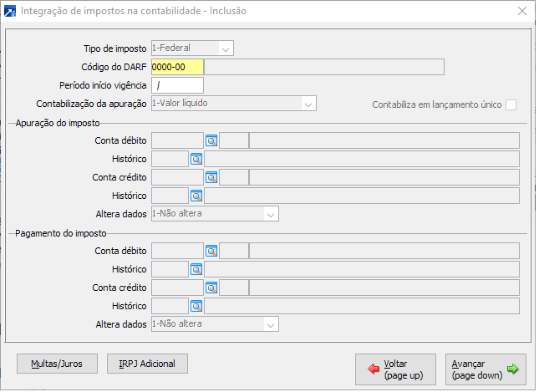
Task: Proceed with Avançar button
Action: 486,369
